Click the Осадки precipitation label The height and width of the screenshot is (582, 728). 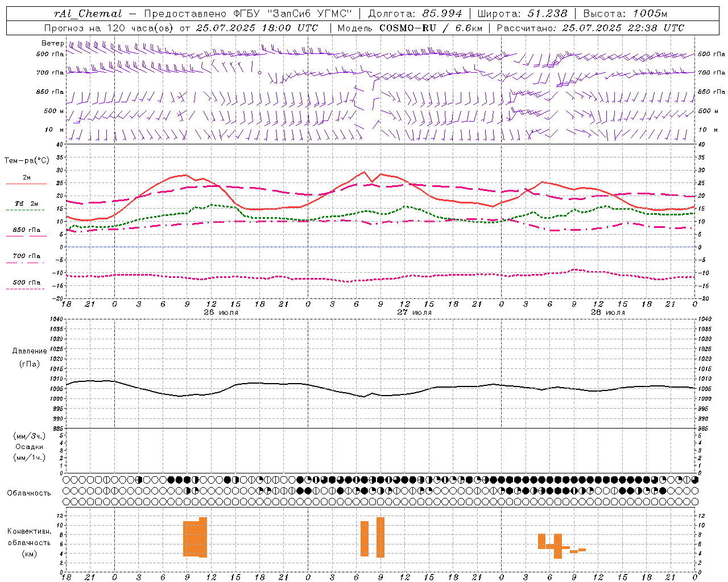[30, 447]
